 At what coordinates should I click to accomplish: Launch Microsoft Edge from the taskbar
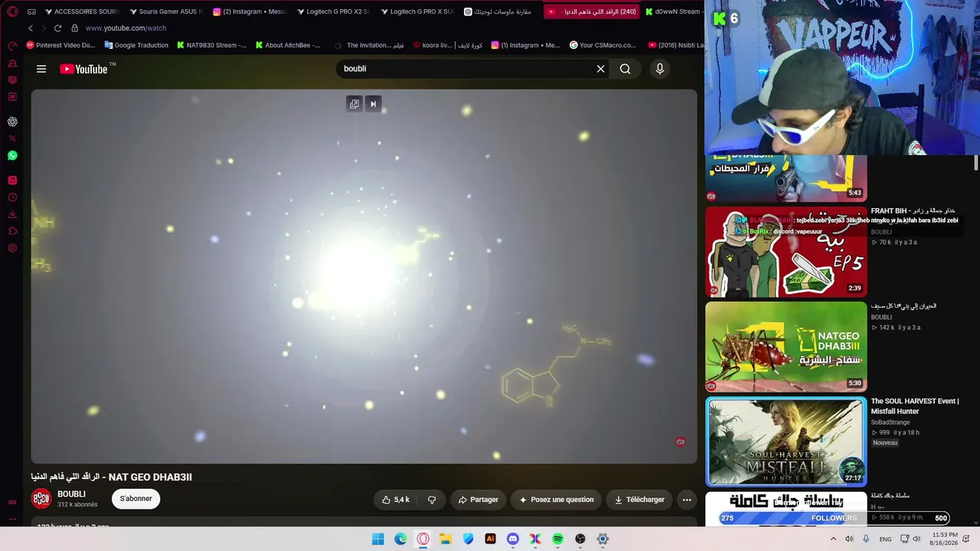pos(400,539)
